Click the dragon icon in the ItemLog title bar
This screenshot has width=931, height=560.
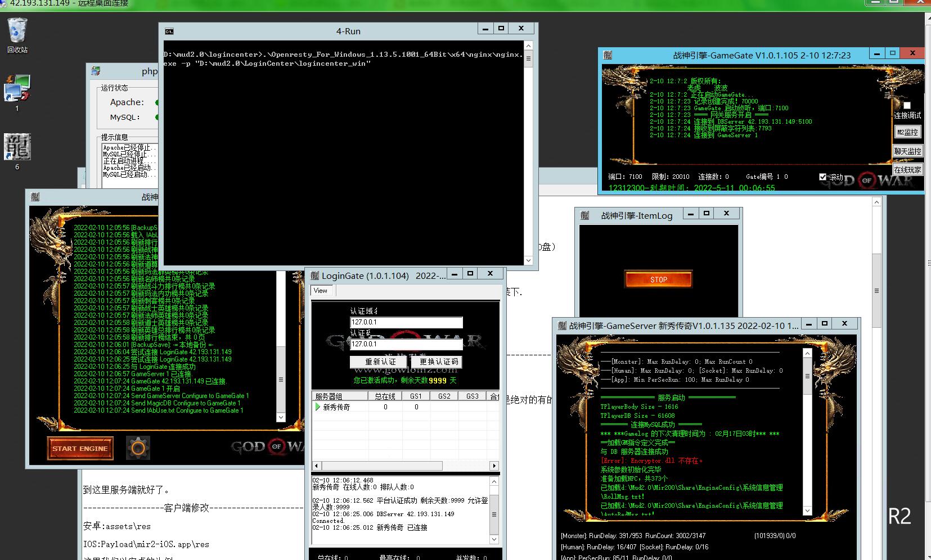click(x=584, y=215)
